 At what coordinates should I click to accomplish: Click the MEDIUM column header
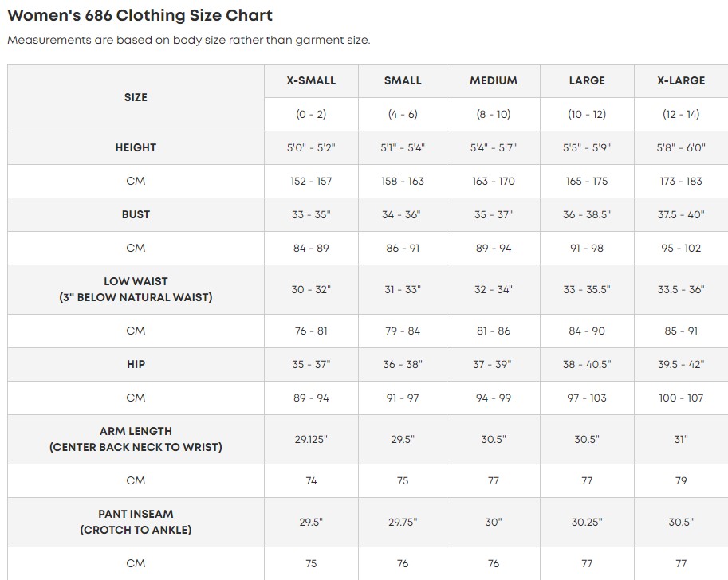point(494,80)
